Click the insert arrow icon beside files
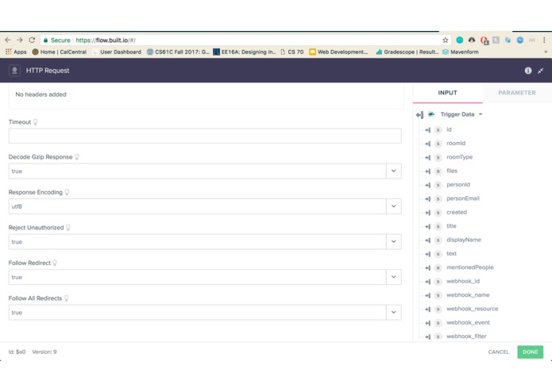The image size is (552, 392). [x=428, y=171]
